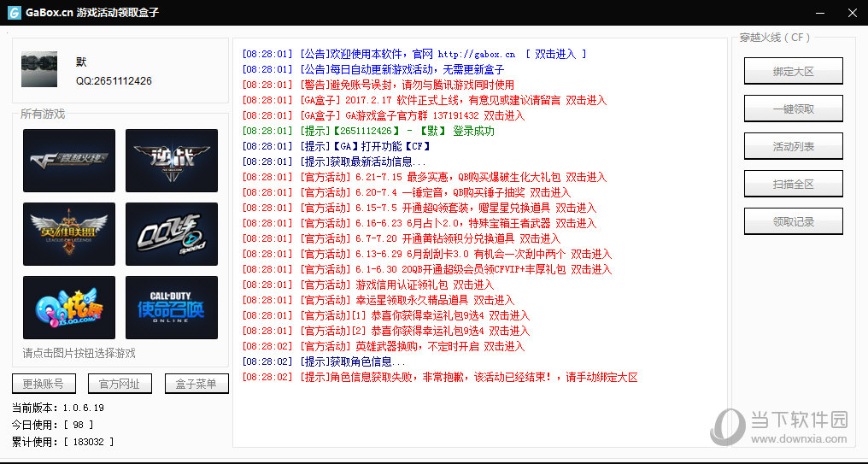The width and height of the screenshot is (868, 464).
Task: Click the 打开功能【CF】 log line
Action: point(337,146)
